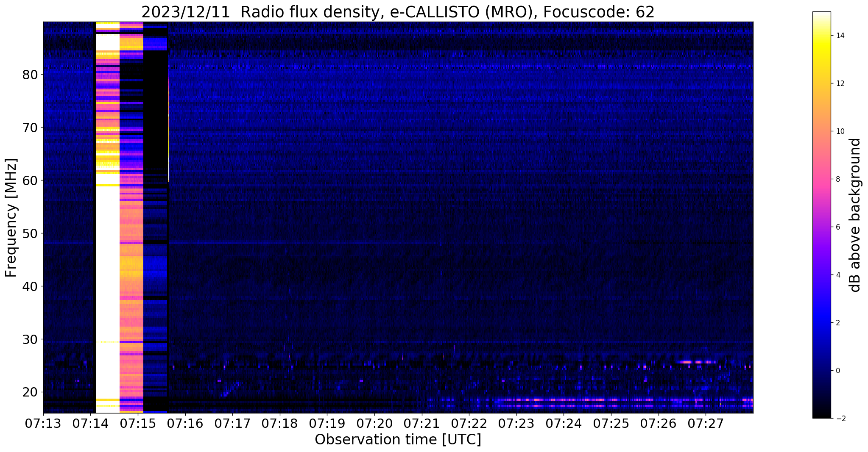
Task: Click the colorbar tick label 14
Action: 840,36
